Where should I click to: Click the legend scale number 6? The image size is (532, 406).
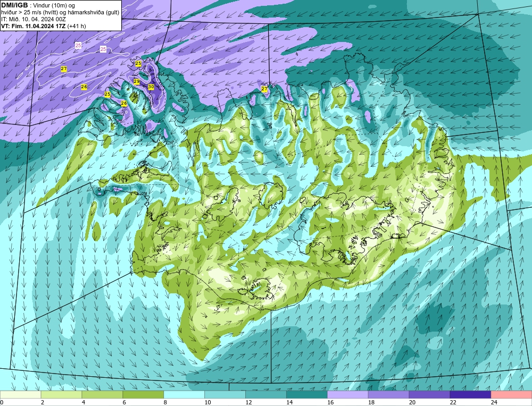click(x=124, y=402)
